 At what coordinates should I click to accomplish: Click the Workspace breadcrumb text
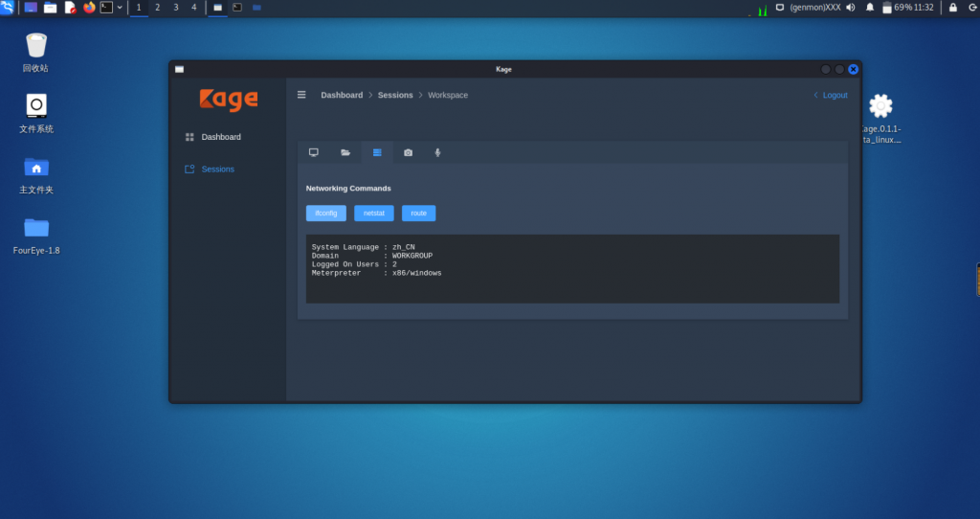(x=448, y=95)
